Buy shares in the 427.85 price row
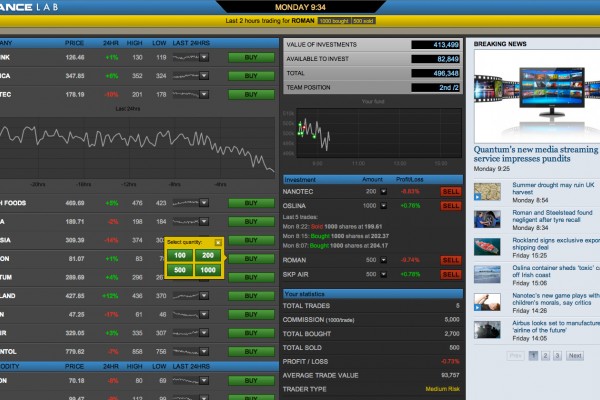The image size is (600, 400). click(x=251, y=296)
